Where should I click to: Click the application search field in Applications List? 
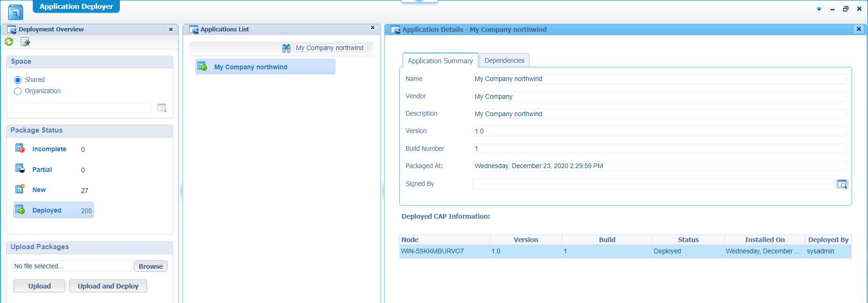[x=331, y=48]
